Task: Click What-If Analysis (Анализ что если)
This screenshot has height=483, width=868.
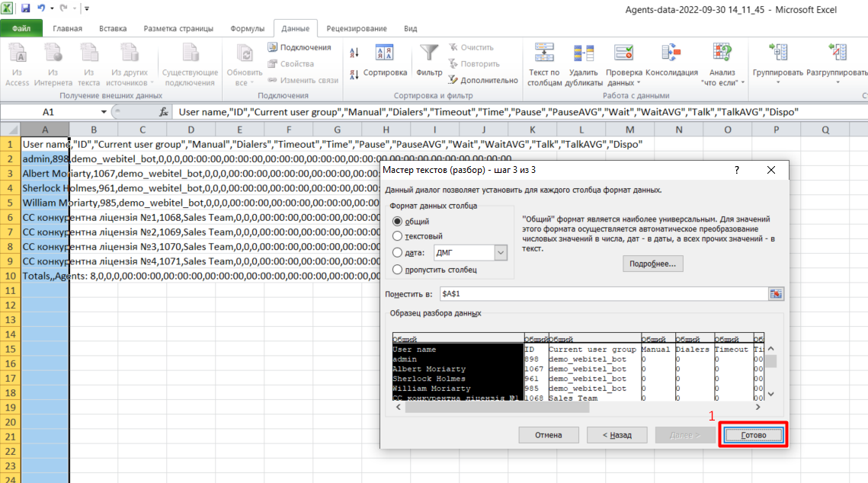Action: pyautogui.click(x=722, y=66)
